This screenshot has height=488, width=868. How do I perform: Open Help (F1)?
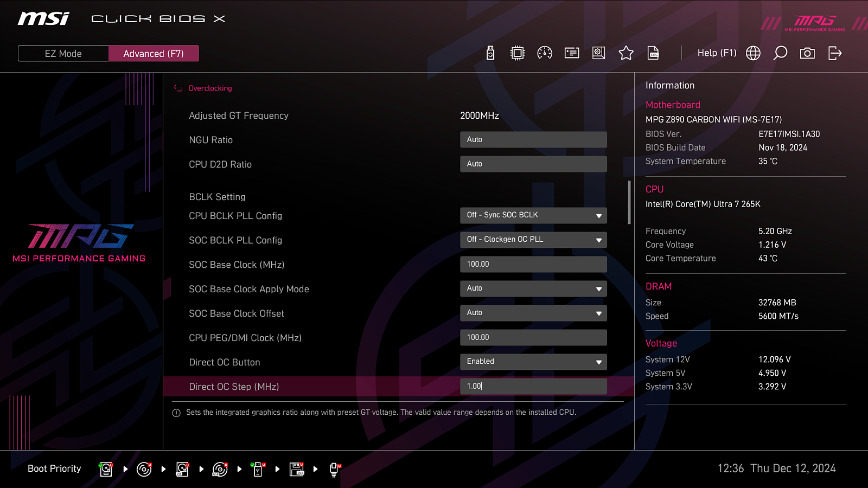point(717,53)
